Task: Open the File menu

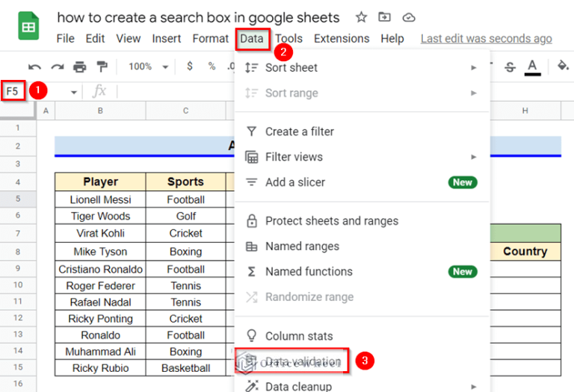Action: tap(66, 38)
